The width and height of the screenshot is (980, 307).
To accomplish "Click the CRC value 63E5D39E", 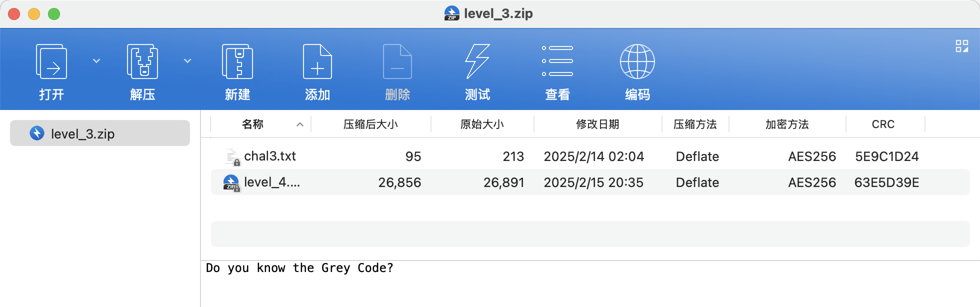I will click(x=886, y=182).
